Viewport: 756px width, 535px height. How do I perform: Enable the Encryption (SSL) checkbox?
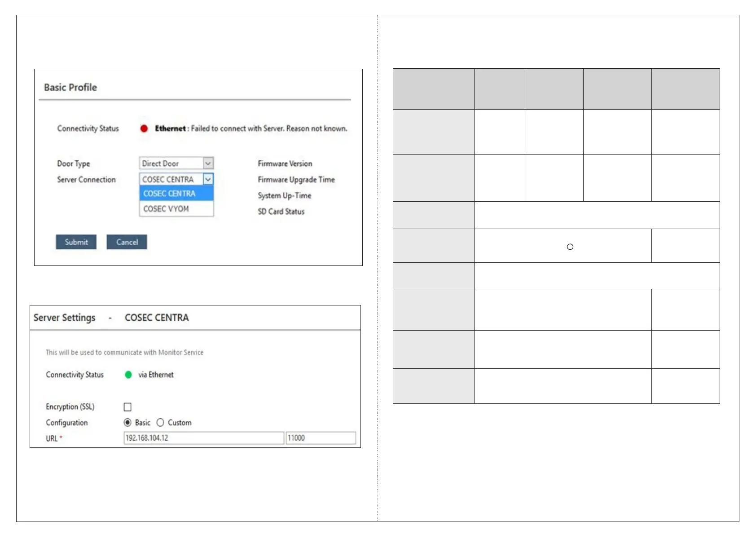click(x=127, y=407)
